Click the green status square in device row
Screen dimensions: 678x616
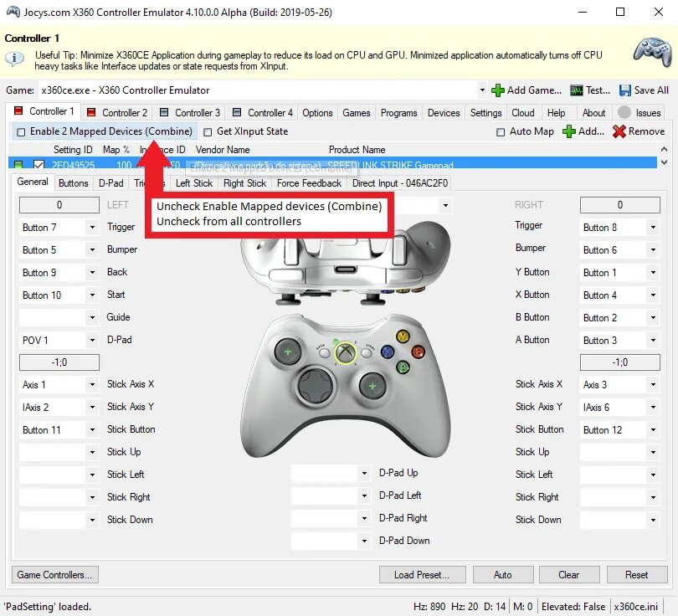pyautogui.click(x=18, y=165)
